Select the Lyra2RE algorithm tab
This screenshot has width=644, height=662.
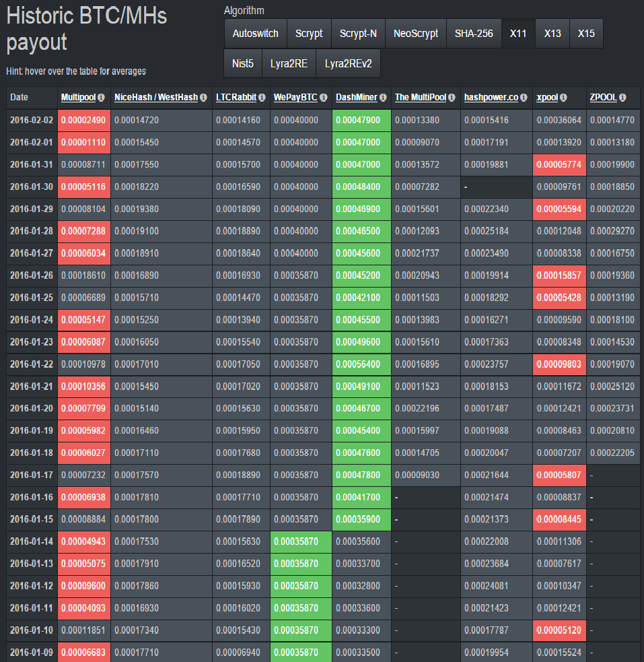pyautogui.click(x=289, y=64)
